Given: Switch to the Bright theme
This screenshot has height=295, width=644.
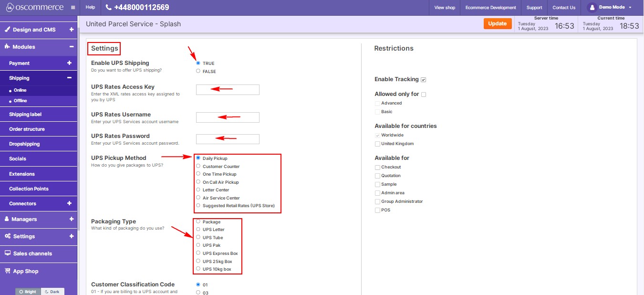Looking at the screenshot, I should pyautogui.click(x=28, y=292).
